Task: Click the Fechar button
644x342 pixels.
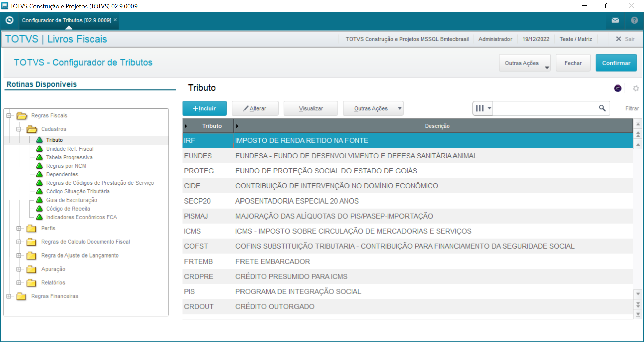Action: [573, 63]
